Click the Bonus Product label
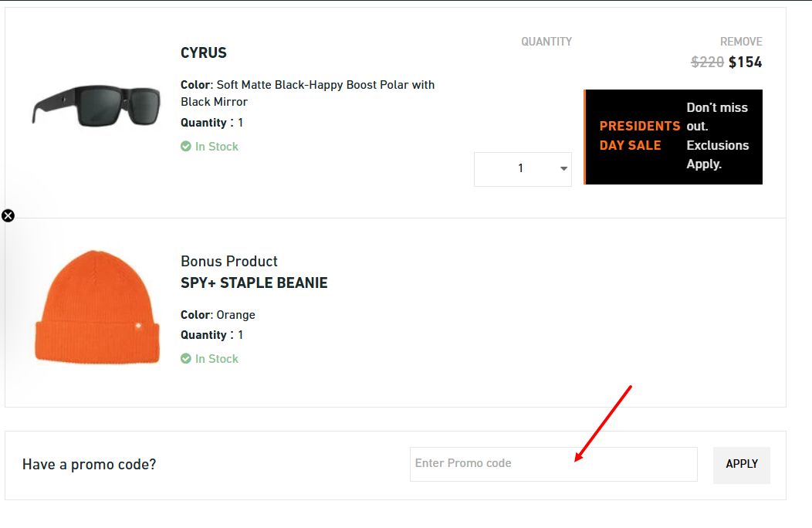This screenshot has width=812, height=528. coord(228,261)
